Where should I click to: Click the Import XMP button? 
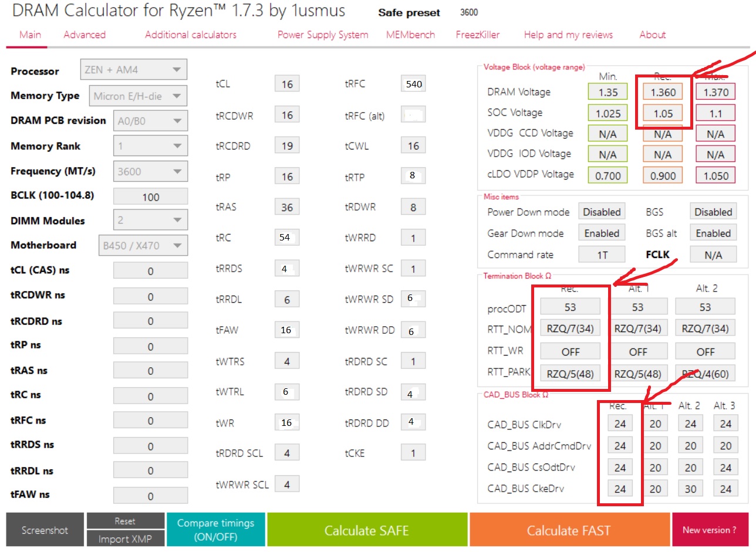point(125,539)
